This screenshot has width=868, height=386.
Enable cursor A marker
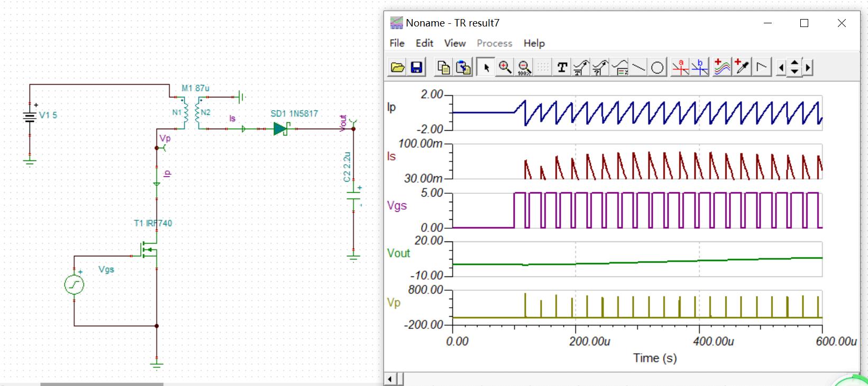[681, 67]
